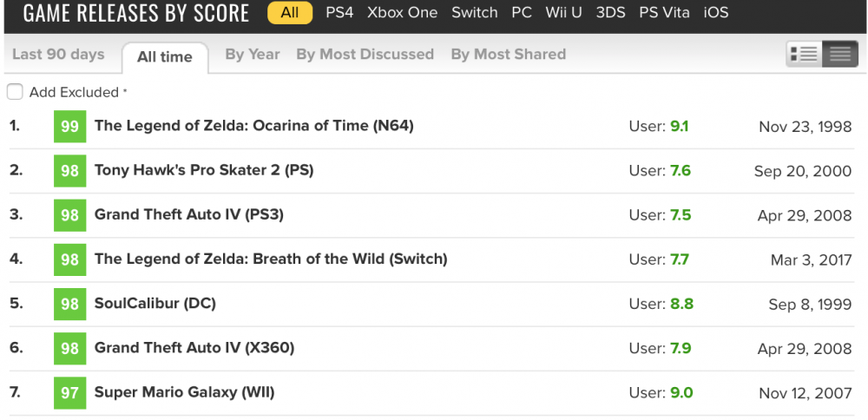Open The Legend of Zelda: Ocarina of Time link
The image size is (868, 420).
(x=253, y=126)
